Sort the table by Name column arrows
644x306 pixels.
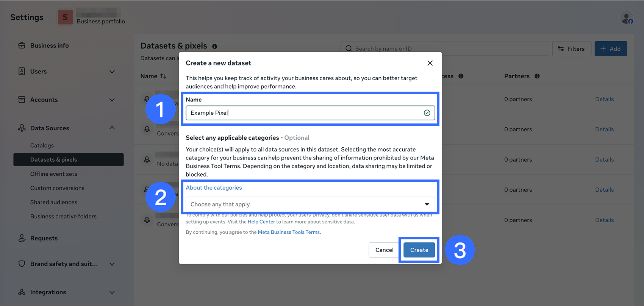coord(163,76)
